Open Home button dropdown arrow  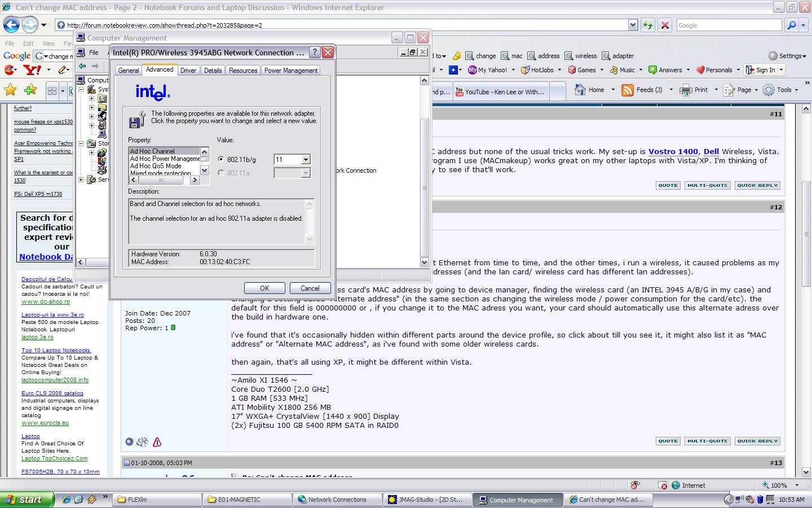tap(612, 90)
